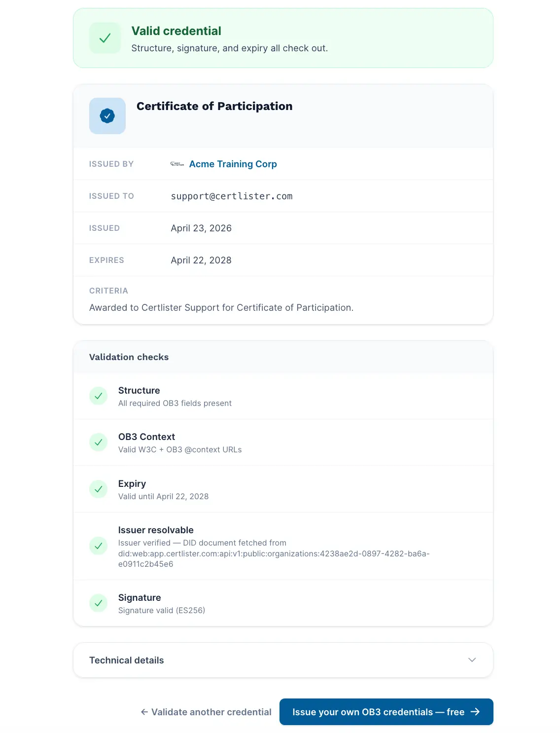The height and width of the screenshot is (733, 560).
Task: Click the Structure check green tick icon
Action: tap(98, 396)
